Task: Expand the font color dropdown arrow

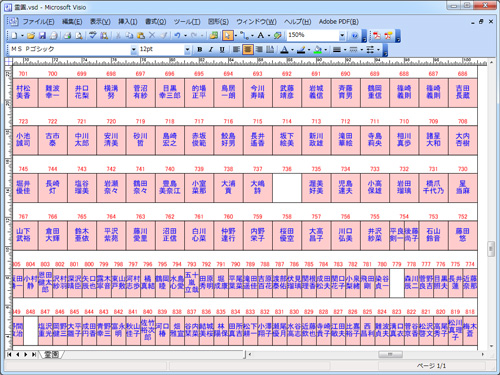Action: click(292, 50)
